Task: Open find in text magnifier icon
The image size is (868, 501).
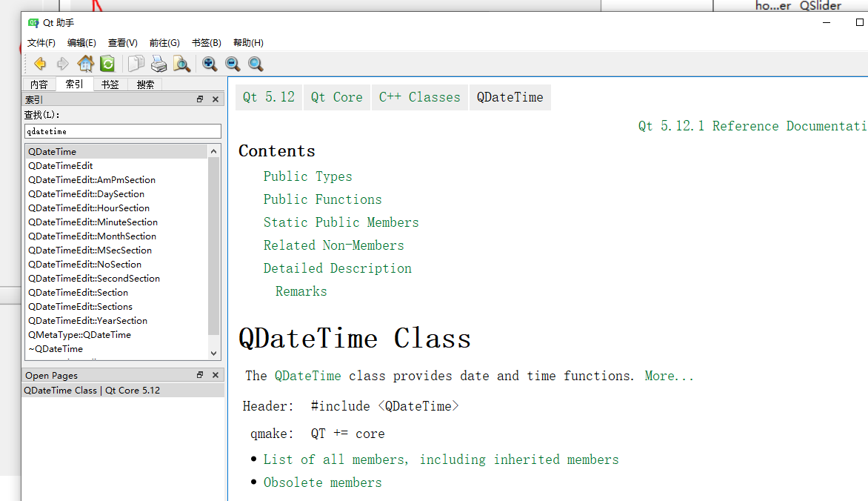Action: (181, 64)
